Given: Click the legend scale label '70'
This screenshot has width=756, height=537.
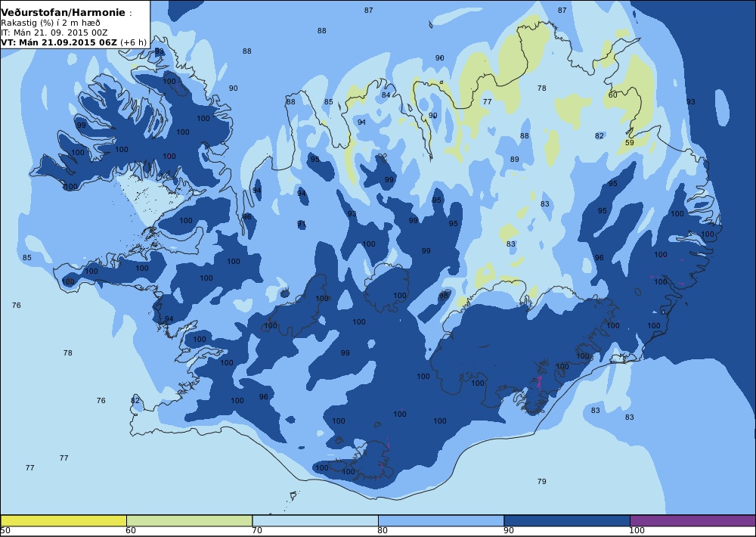Looking at the screenshot, I should pyautogui.click(x=257, y=531).
